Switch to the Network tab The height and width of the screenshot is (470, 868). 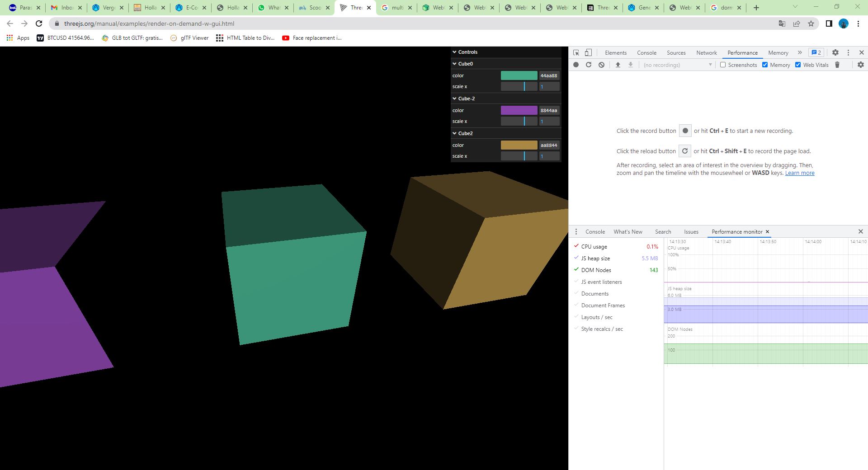coord(707,53)
